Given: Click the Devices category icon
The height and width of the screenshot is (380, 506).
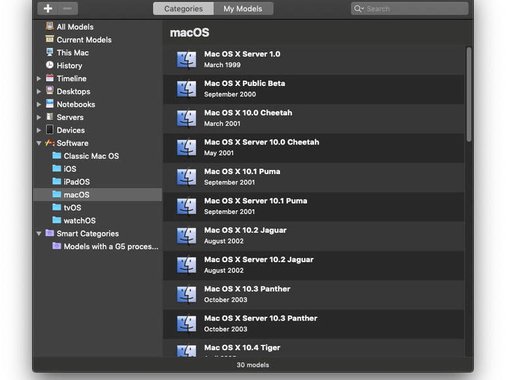Looking at the screenshot, I should [x=50, y=130].
